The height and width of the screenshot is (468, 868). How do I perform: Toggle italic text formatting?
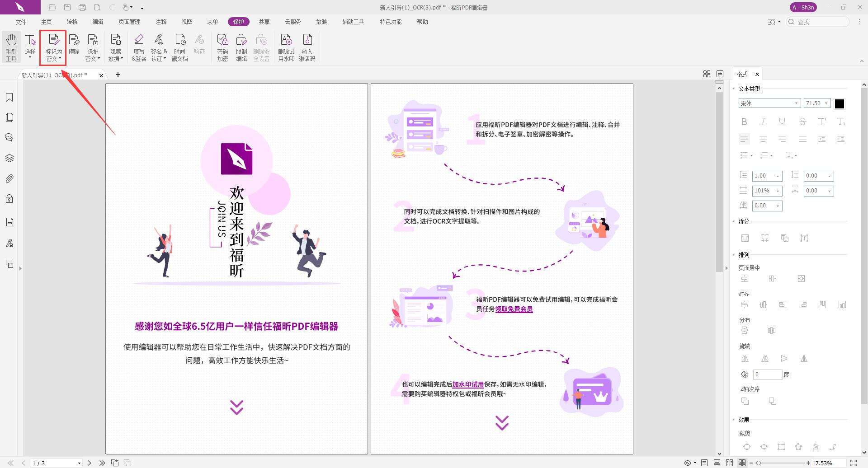coord(763,122)
